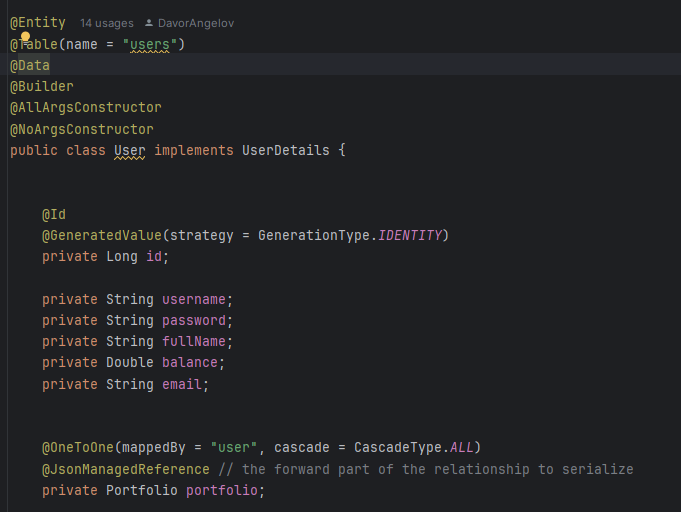Select the @Builder annotation
The image size is (681, 512).
click(42, 86)
